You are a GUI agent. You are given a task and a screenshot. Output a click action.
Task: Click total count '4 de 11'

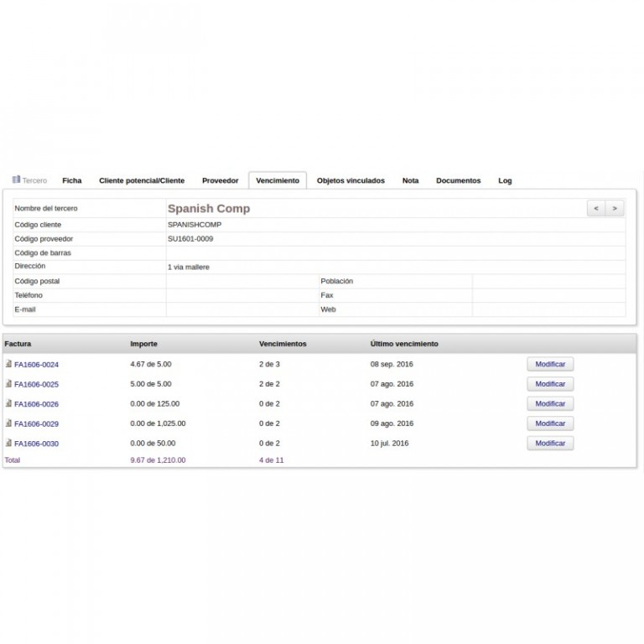coord(271,460)
